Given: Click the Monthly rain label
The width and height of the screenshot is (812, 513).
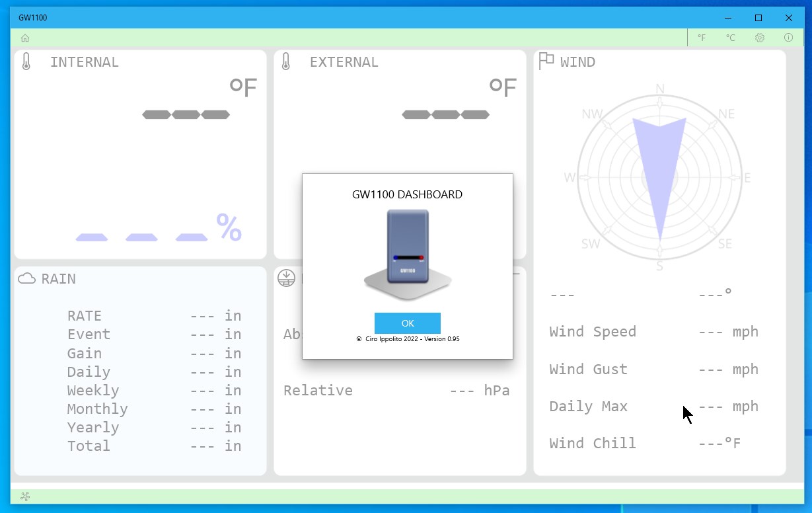Looking at the screenshot, I should click(97, 409).
